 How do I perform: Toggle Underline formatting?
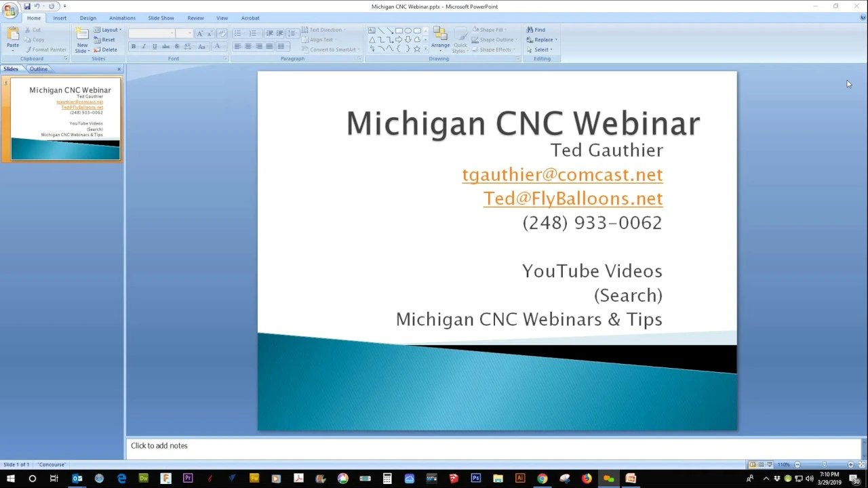click(x=155, y=46)
